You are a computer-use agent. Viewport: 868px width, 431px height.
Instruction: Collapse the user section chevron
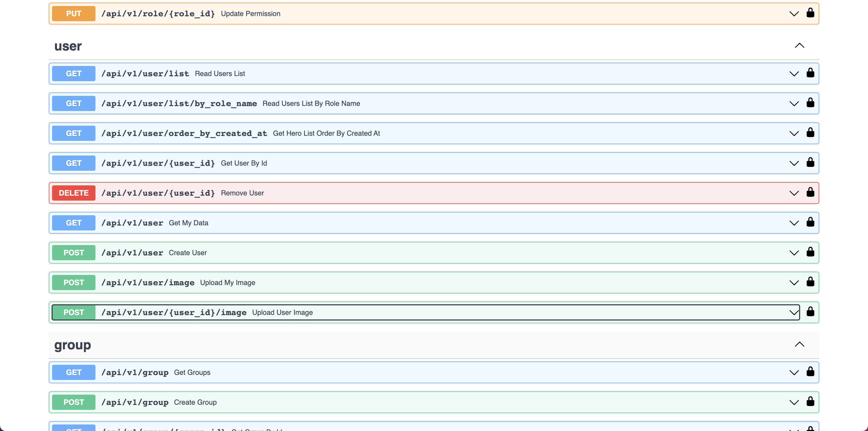pyautogui.click(x=799, y=46)
